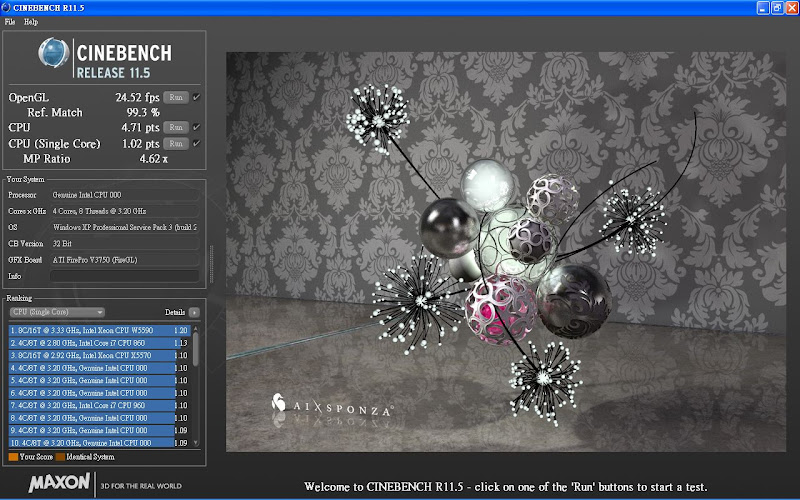The image size is (800, 500).
Task: Click the ranking list scrollbar thumb
Action: pos(195,349)
